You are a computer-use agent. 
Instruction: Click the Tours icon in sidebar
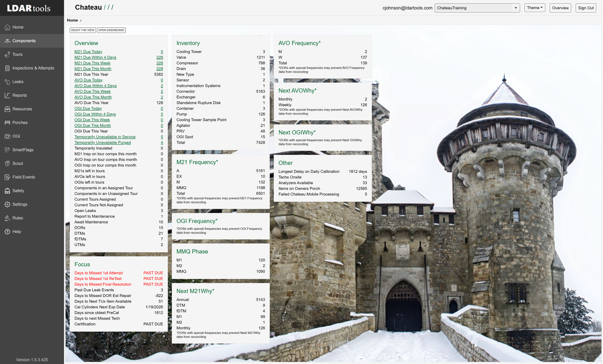7,55
